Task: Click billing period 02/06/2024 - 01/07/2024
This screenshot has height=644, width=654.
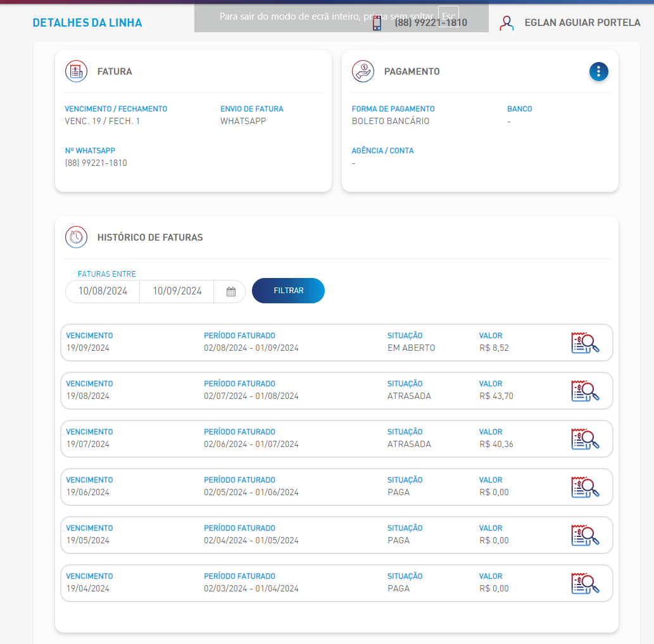Action: (251, 444)
